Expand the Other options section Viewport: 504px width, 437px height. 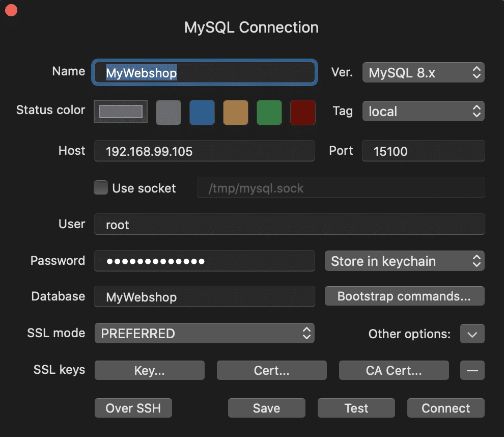point(472,334)
